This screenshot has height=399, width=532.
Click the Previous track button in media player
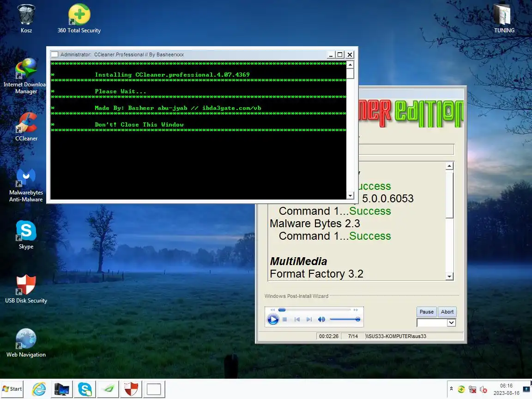point(297,319)
